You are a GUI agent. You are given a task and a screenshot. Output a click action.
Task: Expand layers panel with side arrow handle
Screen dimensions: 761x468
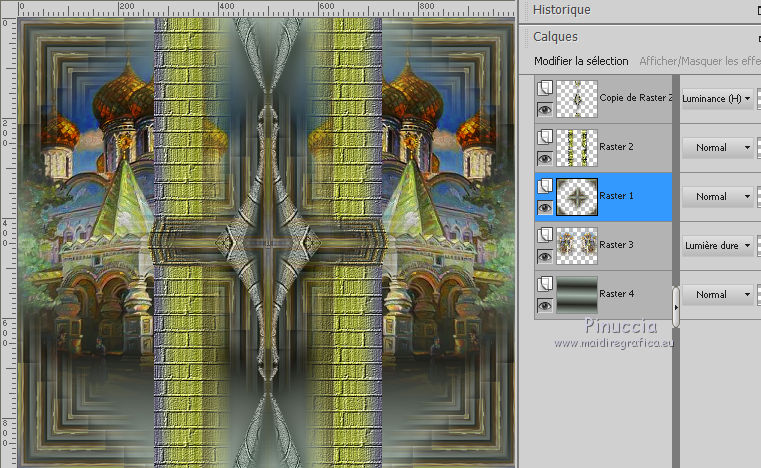(676, 307)
